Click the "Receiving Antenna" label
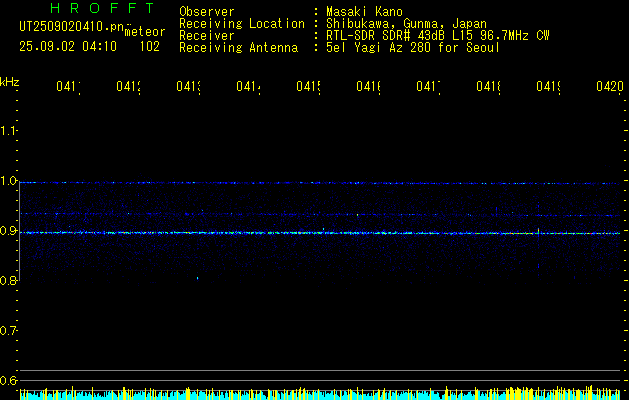Screen dimensions: 629x400 pyautogui.click(x=238, y=48)
